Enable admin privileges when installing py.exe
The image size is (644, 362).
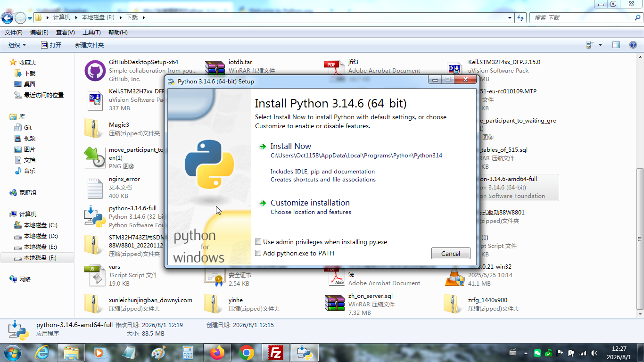[x=321, y=242]
